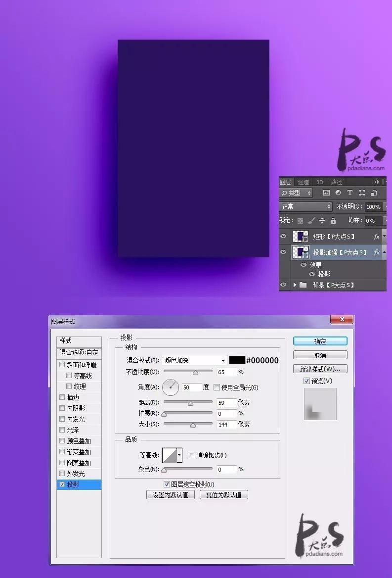Switch to the 路径 tab
392x578 pixels.
pyautogui.click(x=337, y=182)
